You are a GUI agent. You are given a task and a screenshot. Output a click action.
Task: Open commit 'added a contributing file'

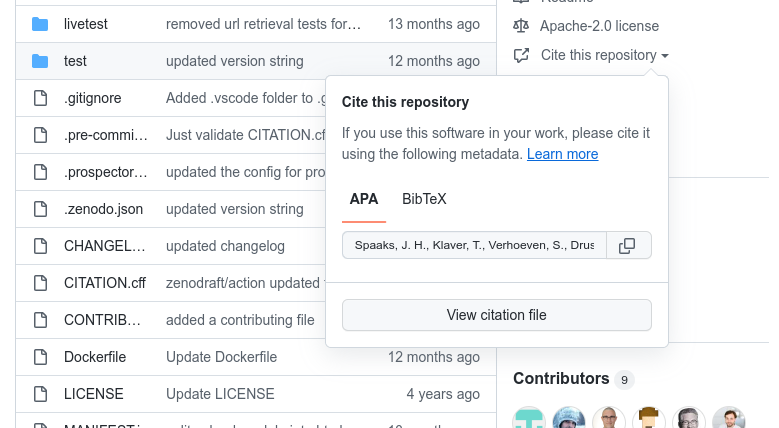pos(240,320)
